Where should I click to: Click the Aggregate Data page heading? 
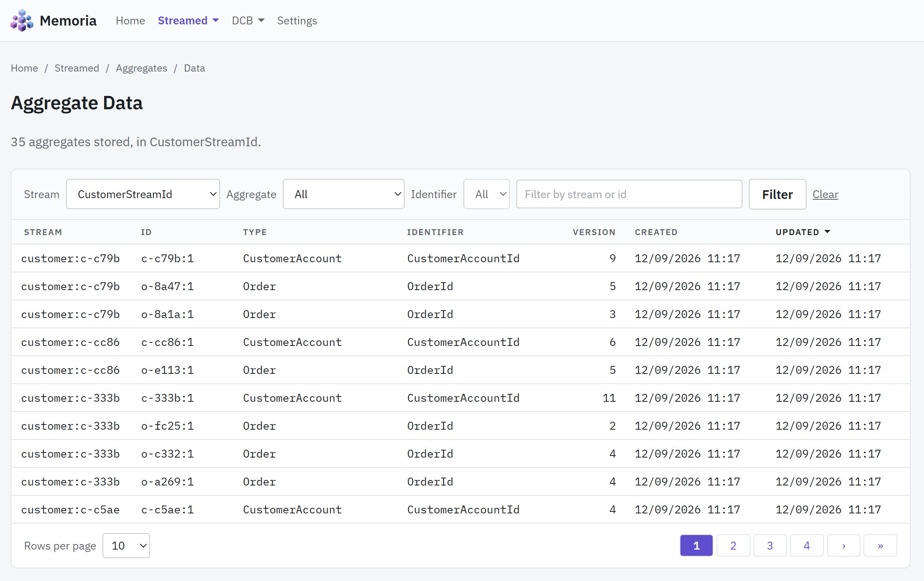77,103
